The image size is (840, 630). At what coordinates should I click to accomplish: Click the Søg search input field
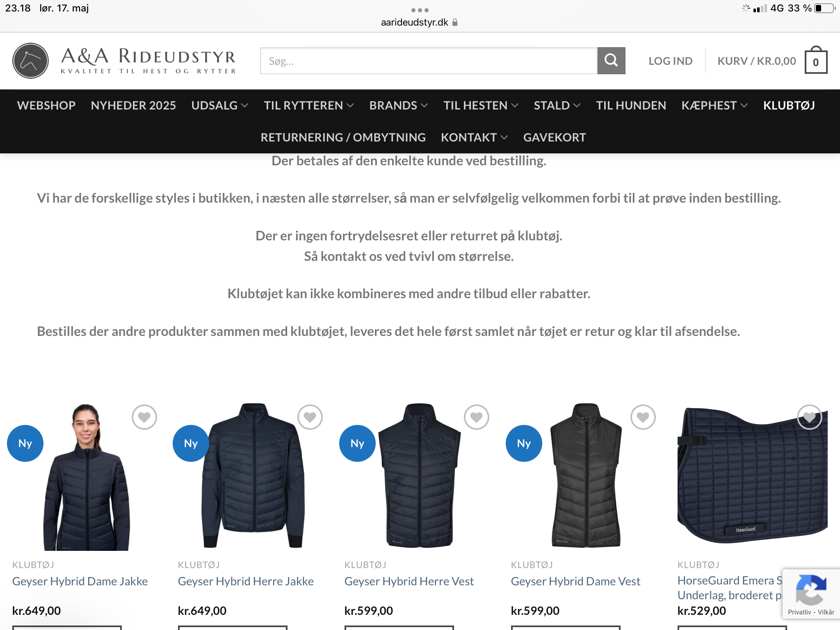tap(429, 61)
